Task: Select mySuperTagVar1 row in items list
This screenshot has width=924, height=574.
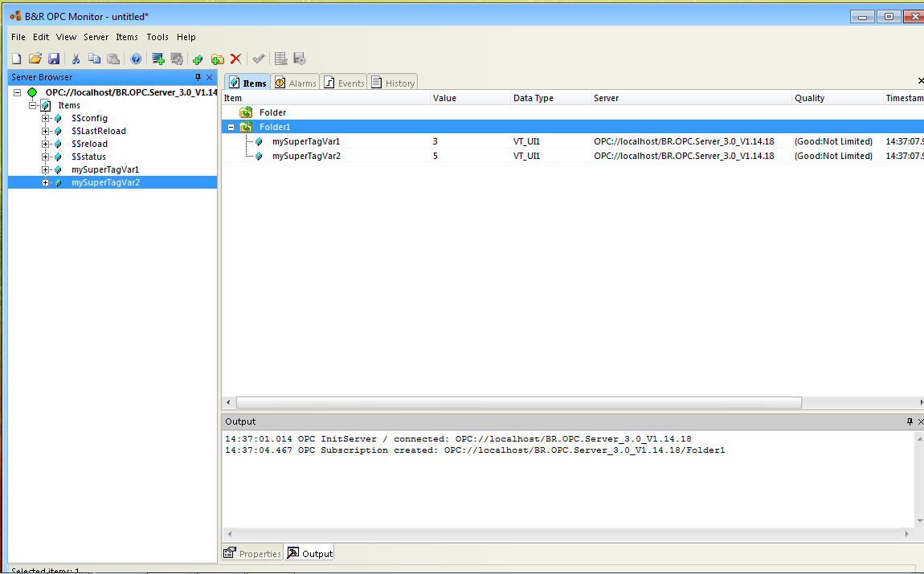Action: [573, 141]
